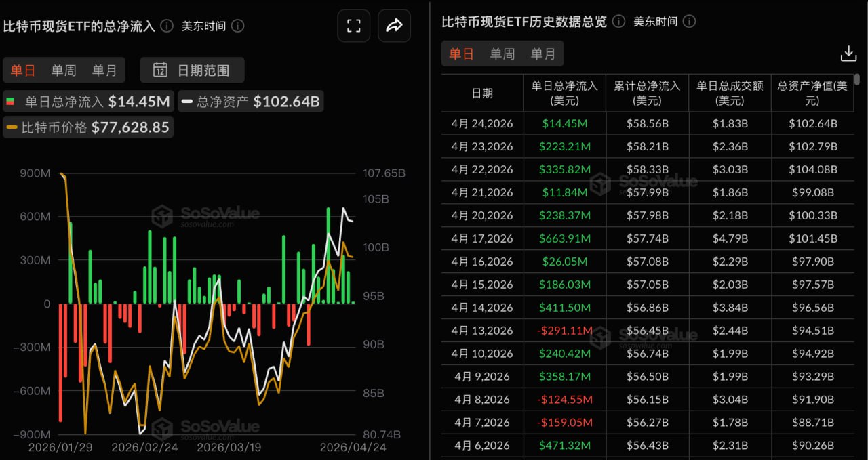Select 单周 tab in the history table panel
The image size is (868, 460).
click(x=502, y=54)
